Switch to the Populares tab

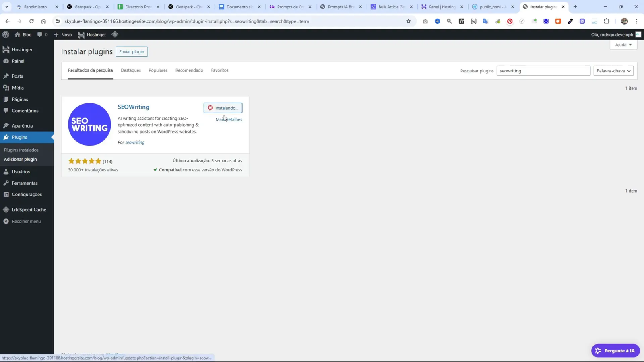[x=158, y=70]
